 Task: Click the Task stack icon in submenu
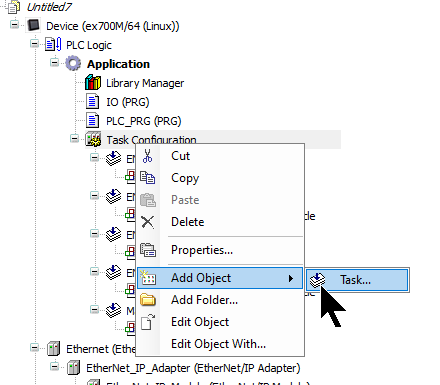(317, 280)
